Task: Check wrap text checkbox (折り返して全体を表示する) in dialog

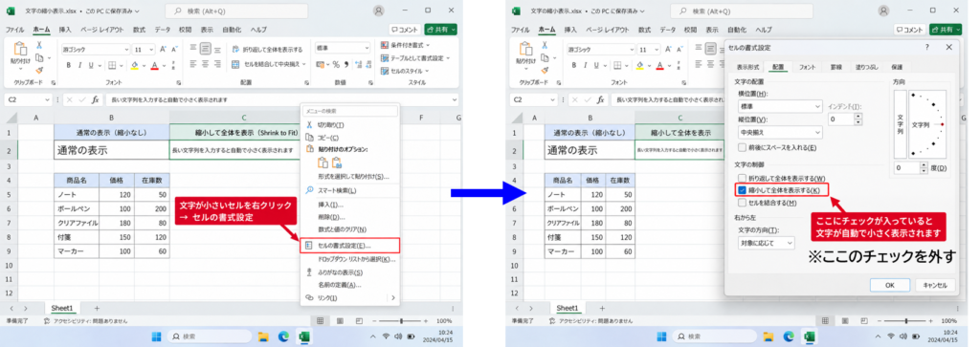Action: coord(742,179)
